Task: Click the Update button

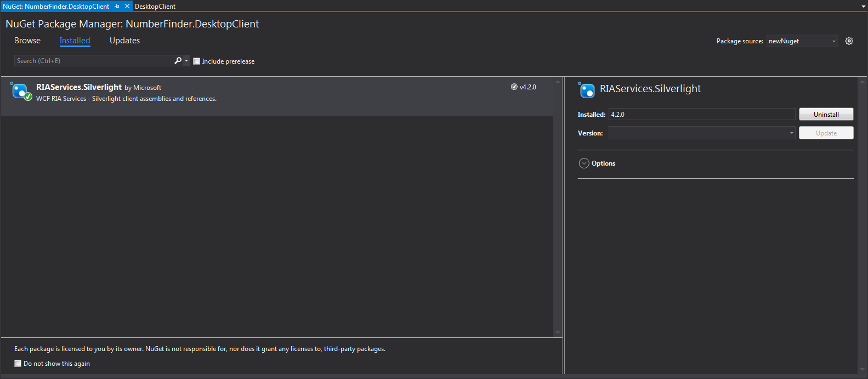Action: pyautogui.click(x=826, y=133)
